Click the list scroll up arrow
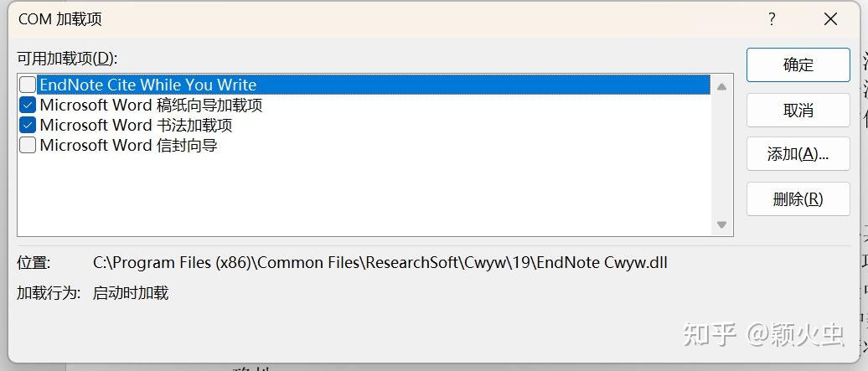This screenshot has width=868, height=371. click(x=721, y=86)
